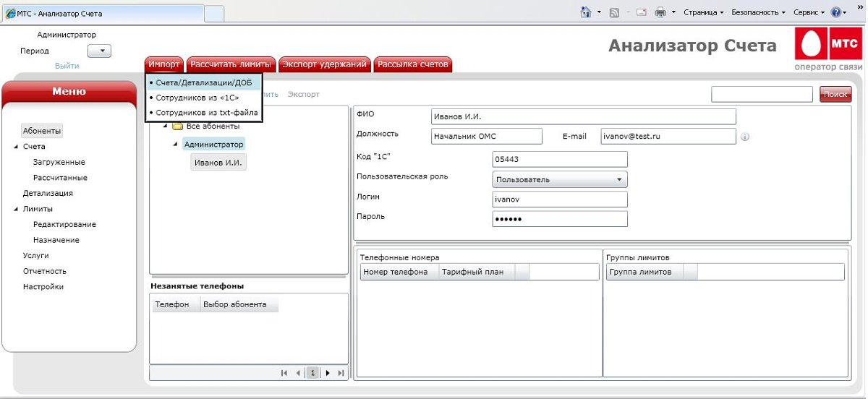Open Услуги in the side menu
Viewport: 868px width, 399px height.
[36, 255]
